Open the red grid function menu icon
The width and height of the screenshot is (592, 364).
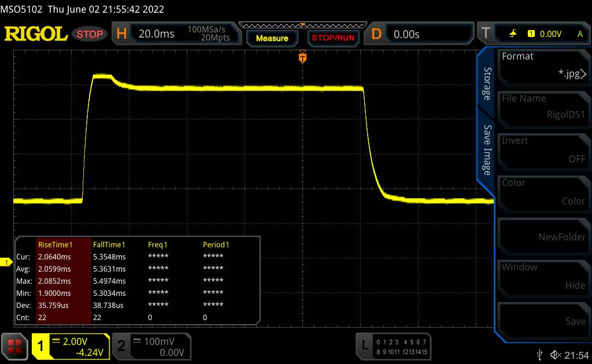pos(14,346)
